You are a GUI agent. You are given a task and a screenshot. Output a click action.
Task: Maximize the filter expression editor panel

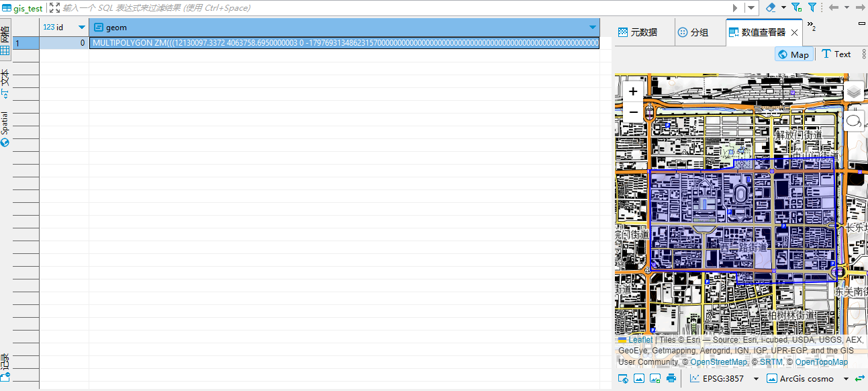(x=54, y=8)
